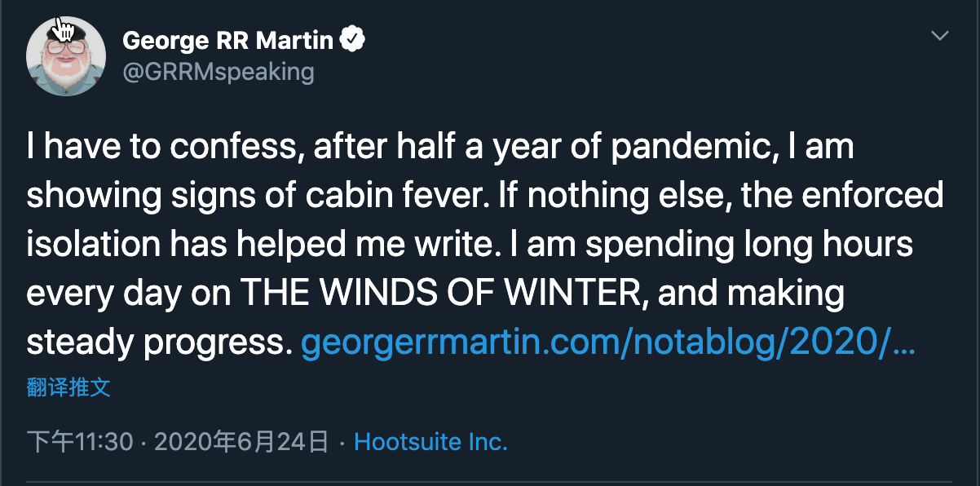Click the 2020年6月24日 date
Viewport: 980px width, 486px height.
(241, 442)
